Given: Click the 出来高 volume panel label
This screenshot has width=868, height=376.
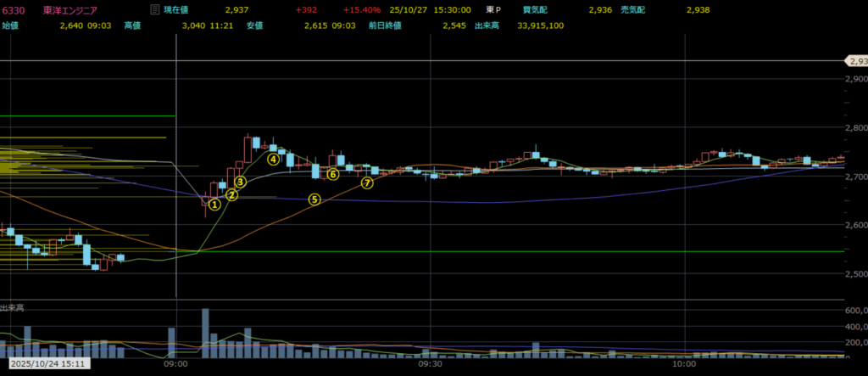Looking at the screenshot, I should point(12,307).
